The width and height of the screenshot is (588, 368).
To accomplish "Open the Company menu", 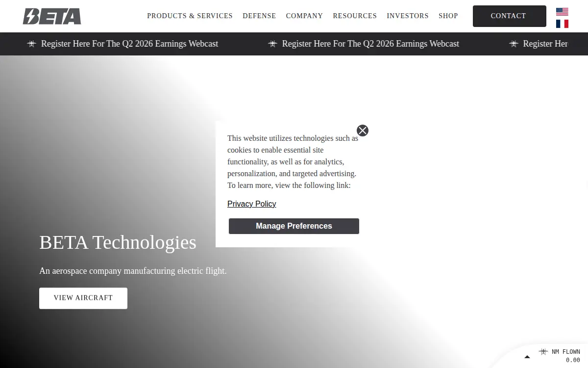I will click(x=304, y=16).
